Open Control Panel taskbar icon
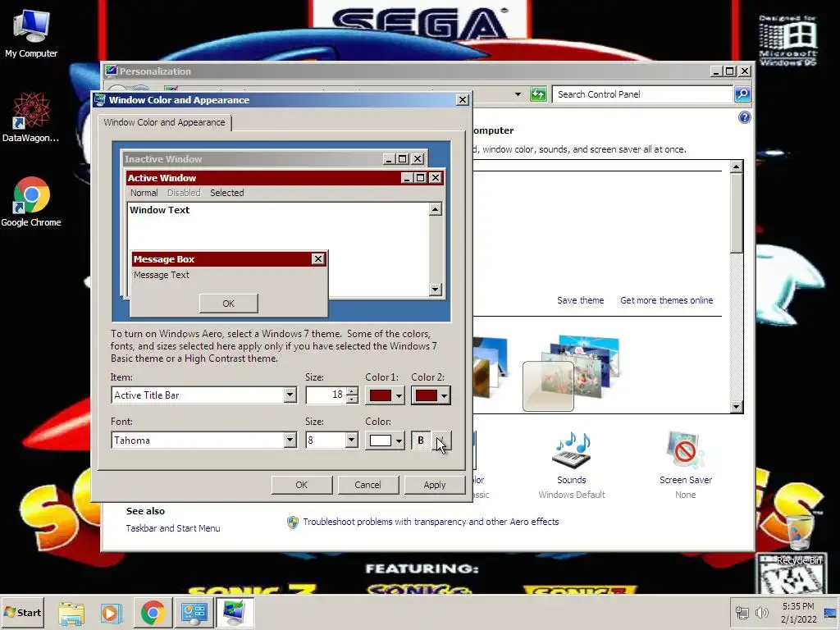This screenshot has width=840, height=630. tap(194, 612)
